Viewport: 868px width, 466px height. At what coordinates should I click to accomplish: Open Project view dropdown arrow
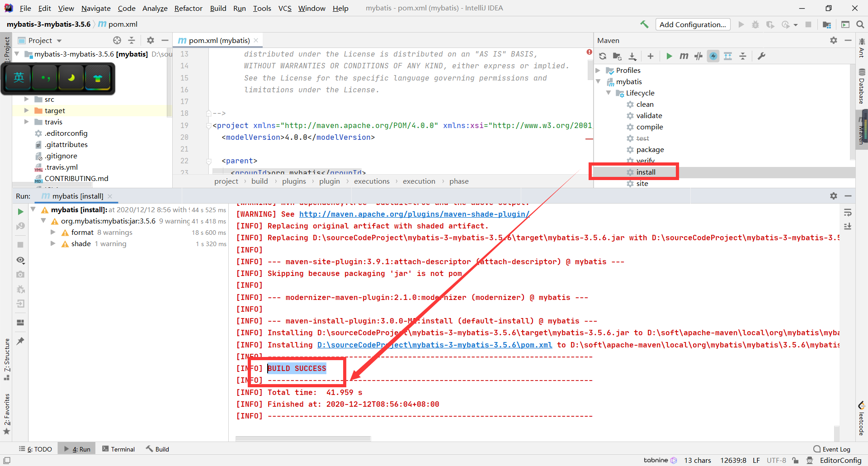(59, 41)
